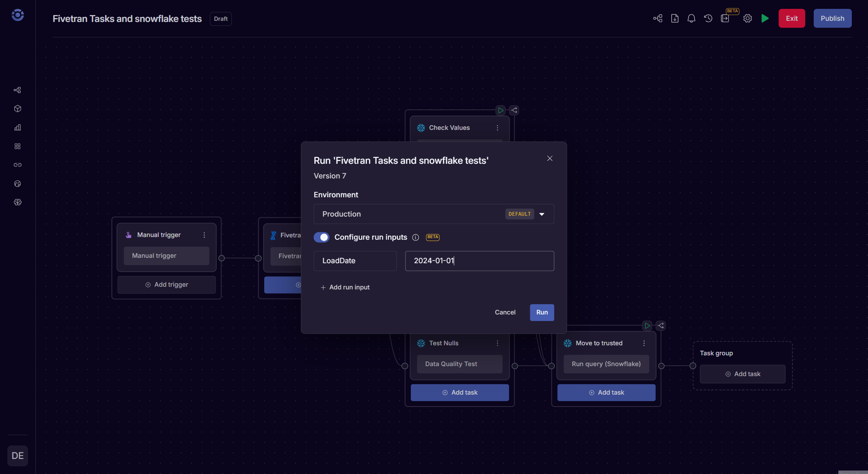Open the cube icon in left sidebar

pyautogui.click(x=17, y=109)
